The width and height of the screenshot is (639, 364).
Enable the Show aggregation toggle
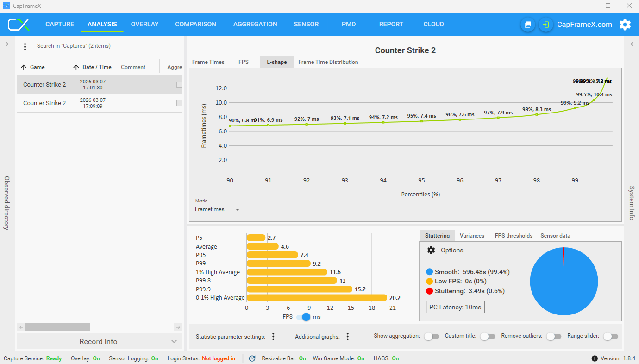431,336
